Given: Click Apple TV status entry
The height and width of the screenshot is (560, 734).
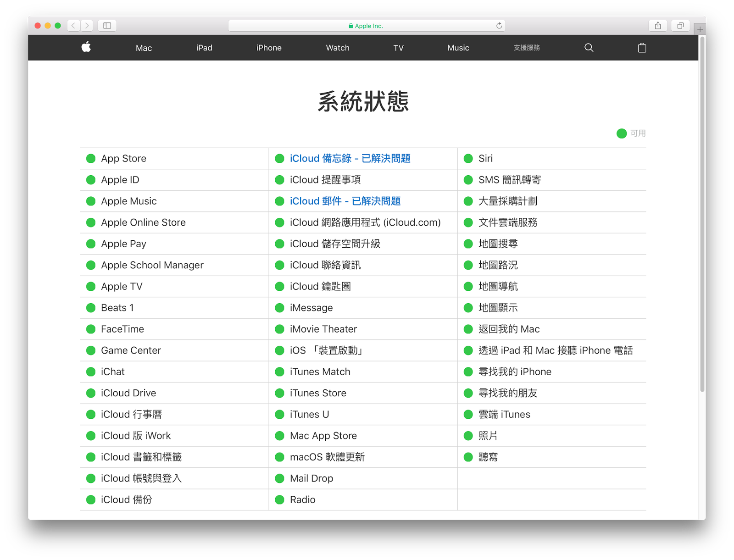Looking at the screenshot, I should tap(122, 287).
